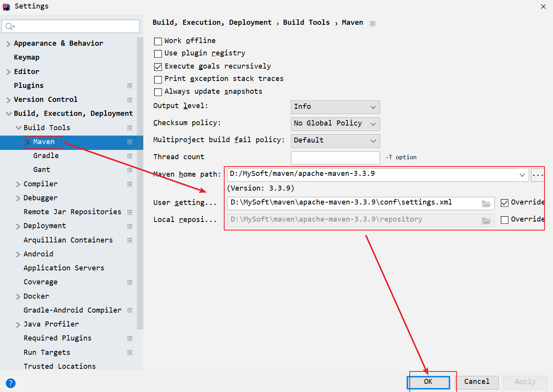553x392 pixels.
Task: Open the Output level Info dropdown
Action: 335,107
